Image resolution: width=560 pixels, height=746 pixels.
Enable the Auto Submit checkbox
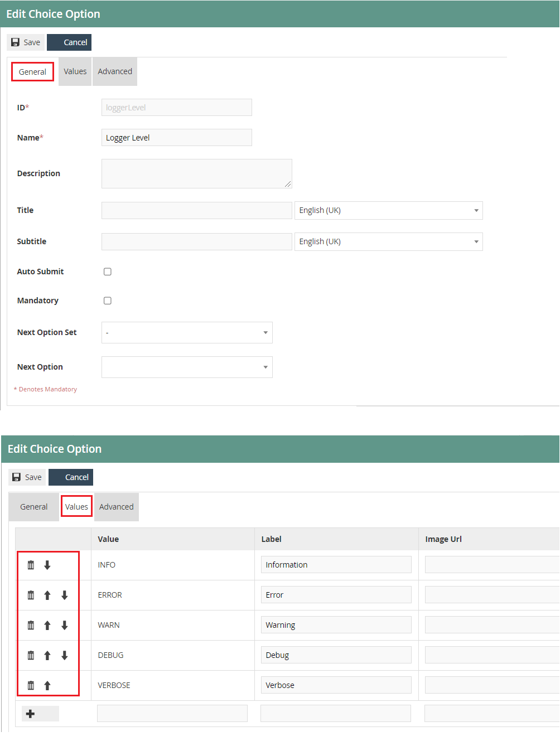(x=107, y=272)
